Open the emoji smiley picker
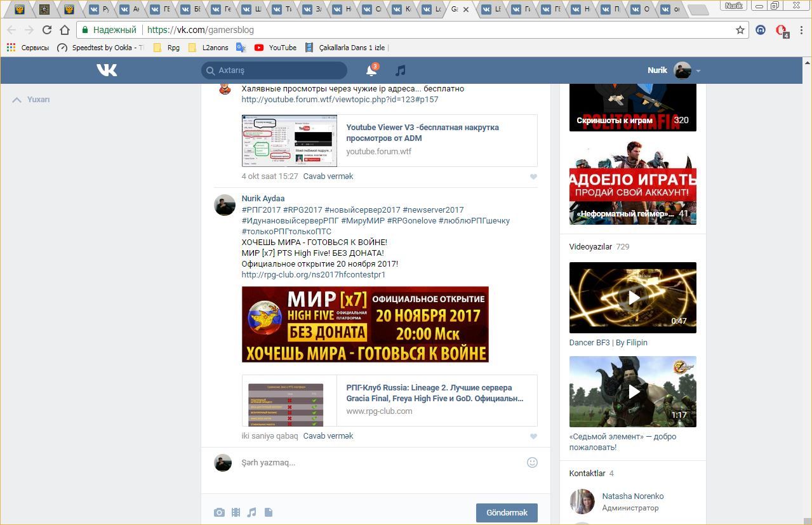Image resolution: width=812 pixels, height=525 pixels. 532,463
